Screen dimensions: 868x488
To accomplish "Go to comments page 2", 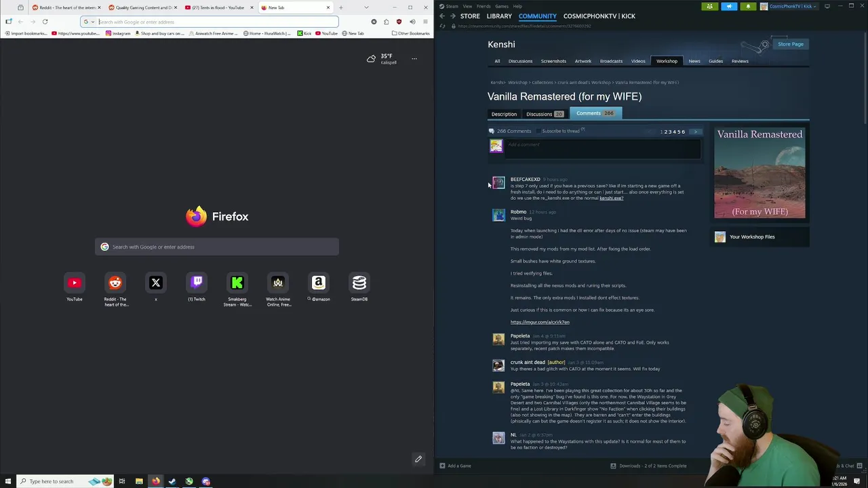I will (666, 131).
